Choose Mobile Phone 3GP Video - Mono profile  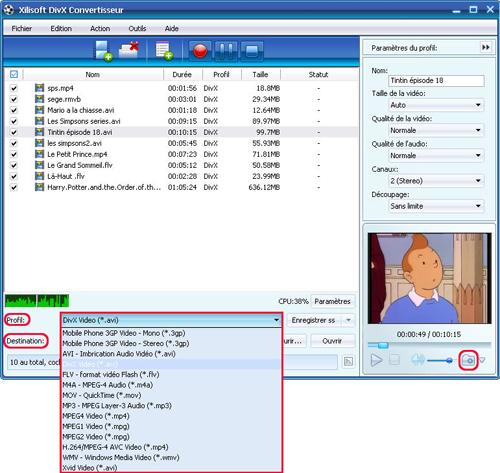171,333
